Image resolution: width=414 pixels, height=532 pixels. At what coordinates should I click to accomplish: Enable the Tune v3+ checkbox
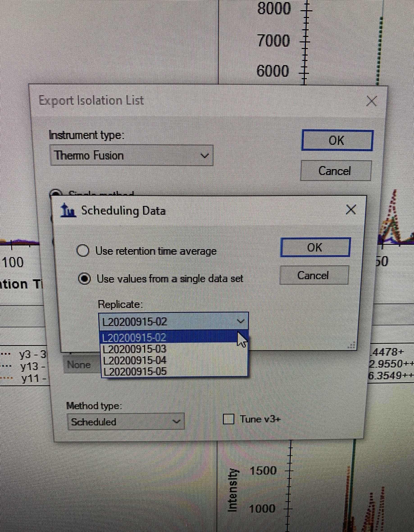(229, 419)
